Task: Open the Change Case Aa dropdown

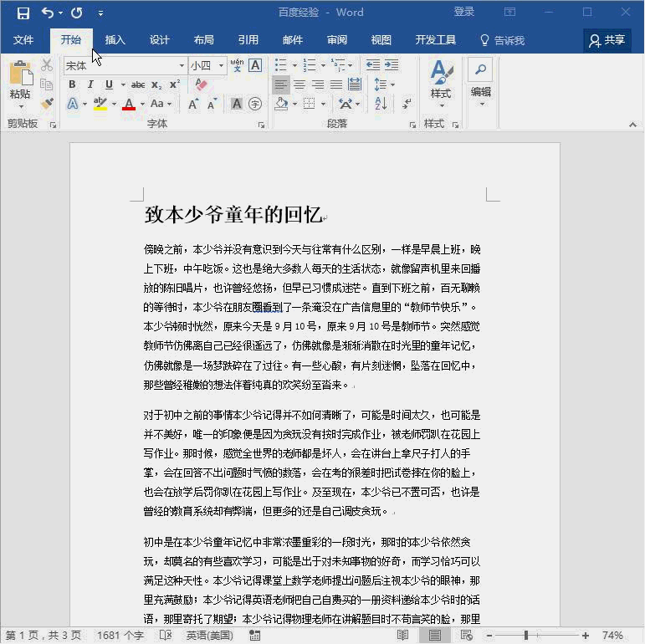Action: pos(161,103)
